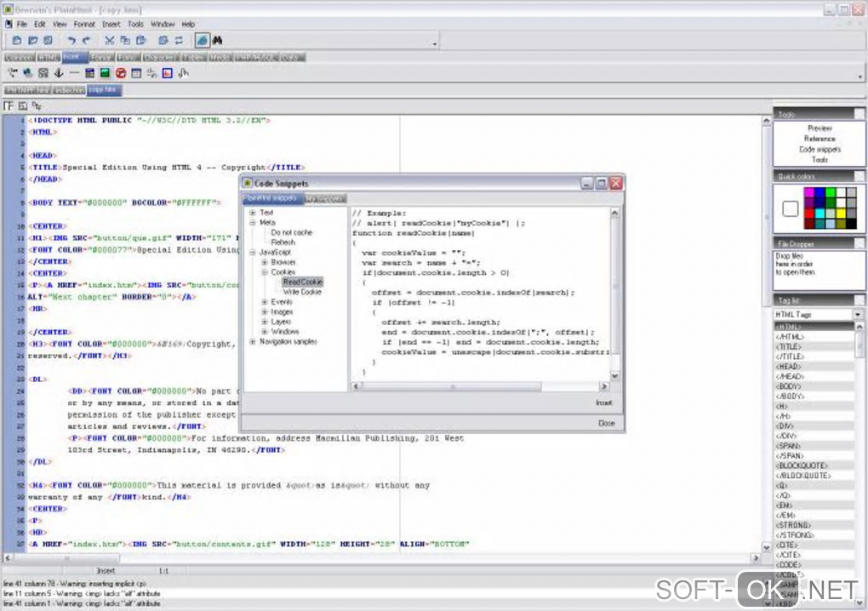Collapse the File Dropper panel header button

click(859, 243)
